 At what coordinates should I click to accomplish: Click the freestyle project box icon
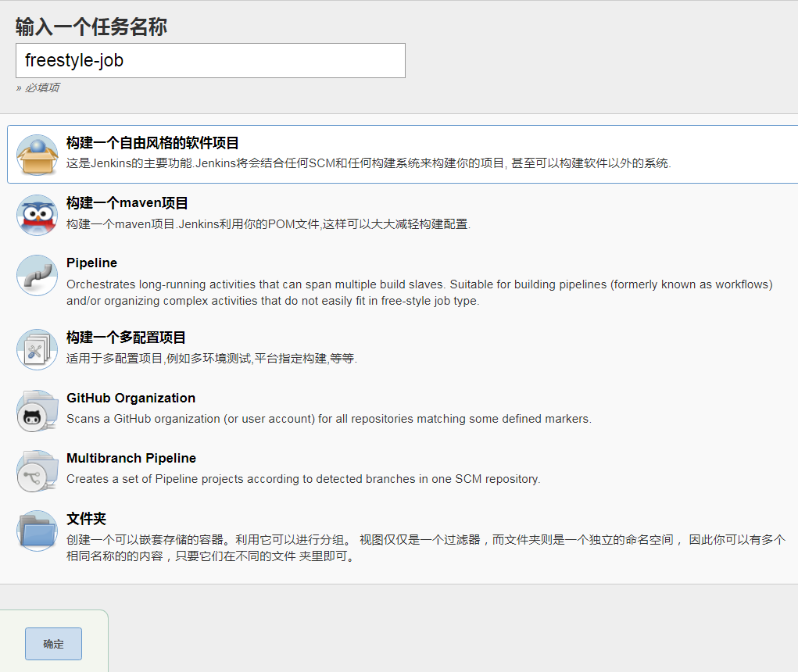[x=38, y=155]
